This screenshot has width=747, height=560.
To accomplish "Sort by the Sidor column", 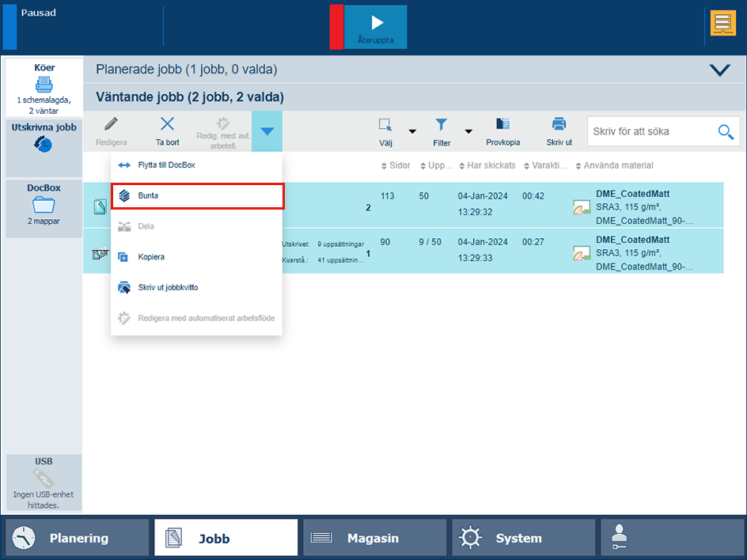I will point(396,166).
